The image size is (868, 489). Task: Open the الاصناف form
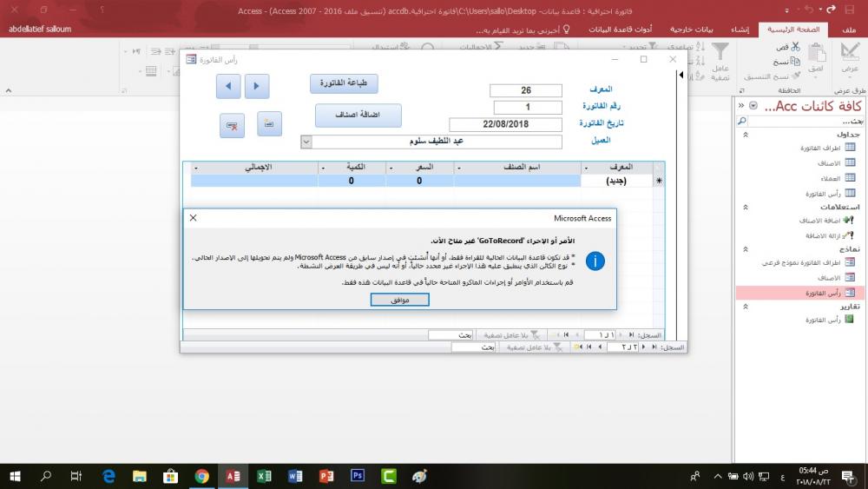click(x=836, y=278)
